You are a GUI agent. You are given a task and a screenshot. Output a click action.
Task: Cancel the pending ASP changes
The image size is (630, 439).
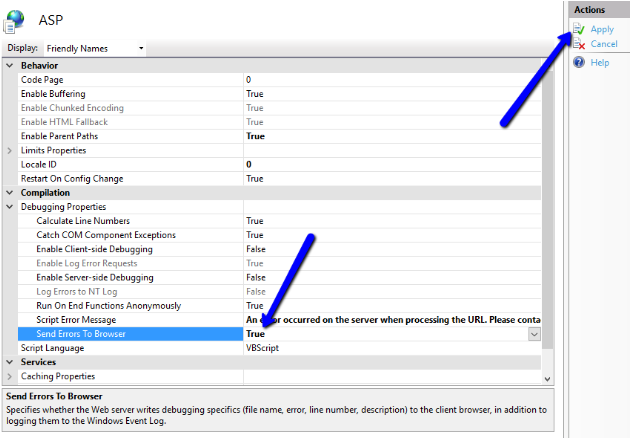click(604, 44)
